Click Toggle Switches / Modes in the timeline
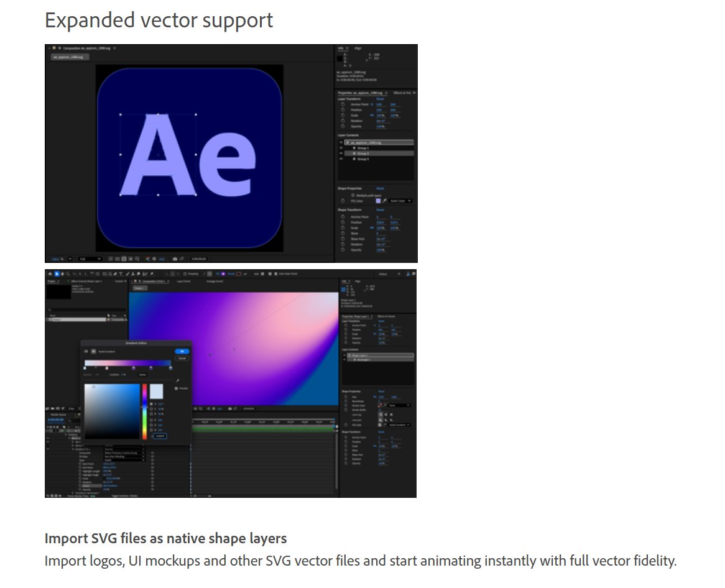This screenshot has width=725, height=588. (124, 495)
